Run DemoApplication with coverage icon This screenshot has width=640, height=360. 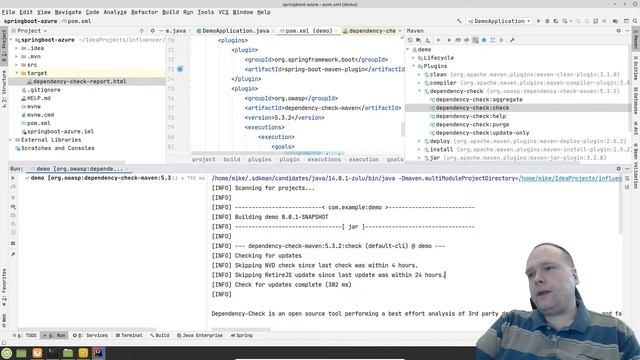(556, 21)
